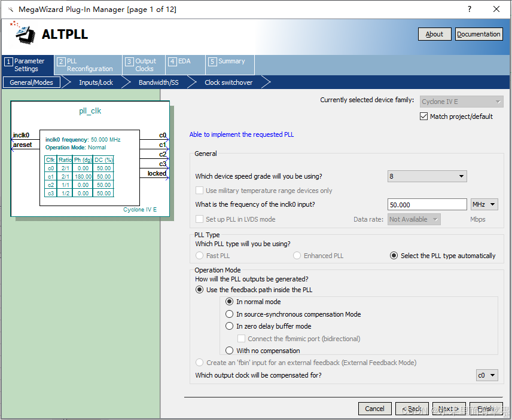Click the areset port label in diagram
The width and height of the screenshot is (512, 420).
23,145
